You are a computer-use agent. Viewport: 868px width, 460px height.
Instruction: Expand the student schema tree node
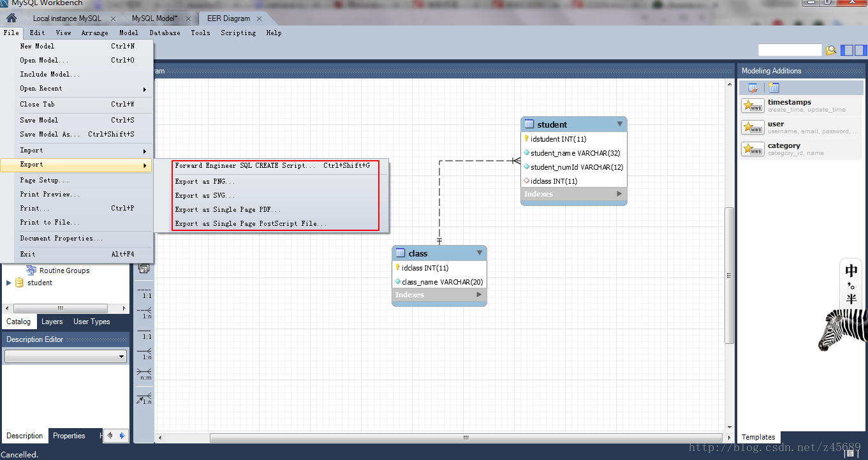tap(8, 283)
